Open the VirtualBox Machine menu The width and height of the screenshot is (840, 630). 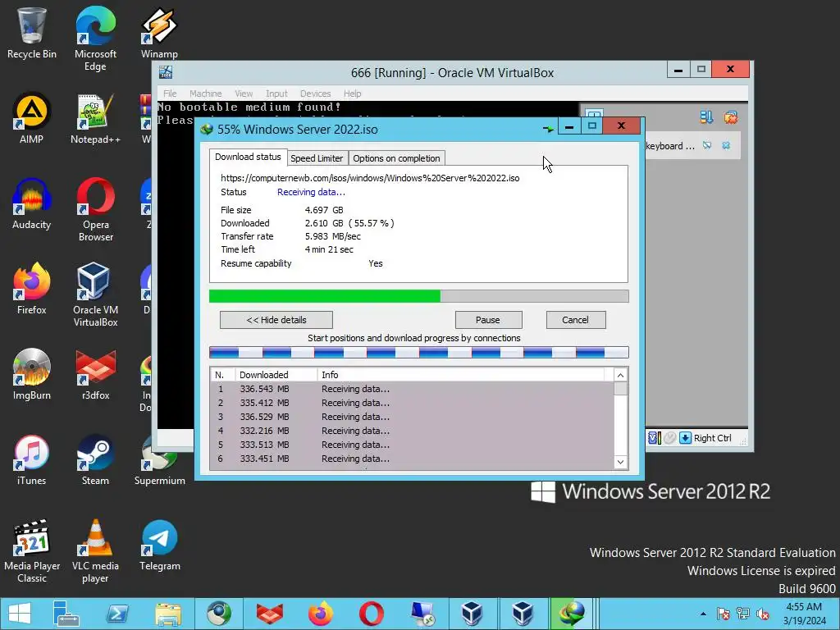click(x=205, y=94)
